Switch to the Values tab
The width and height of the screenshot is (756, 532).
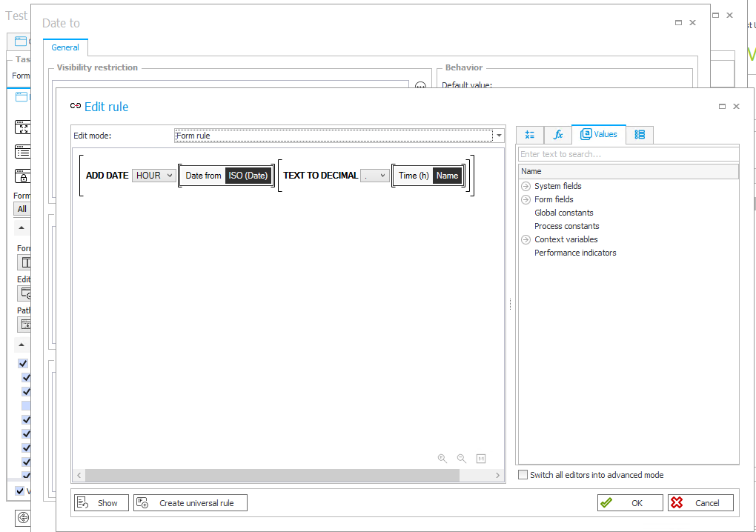[x=599, y=135]
